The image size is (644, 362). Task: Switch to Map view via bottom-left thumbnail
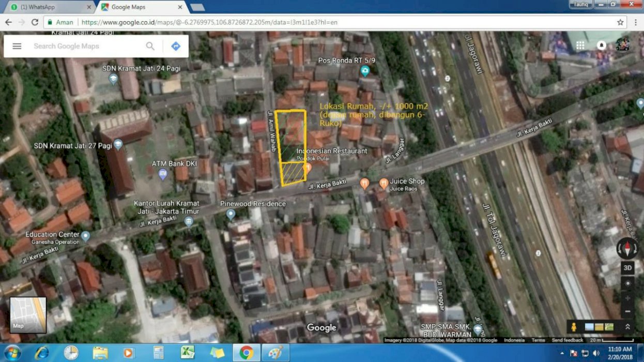point(28,314)
